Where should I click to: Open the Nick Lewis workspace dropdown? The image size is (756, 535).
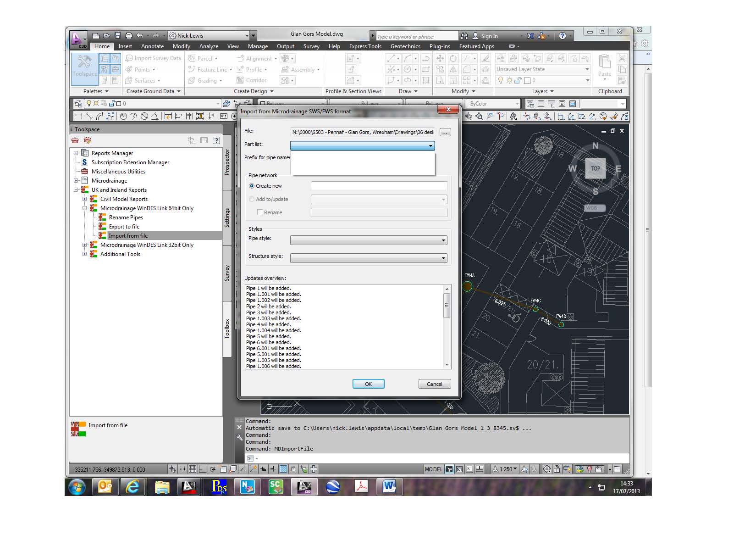pyautogui.click(x=209, y=36)
